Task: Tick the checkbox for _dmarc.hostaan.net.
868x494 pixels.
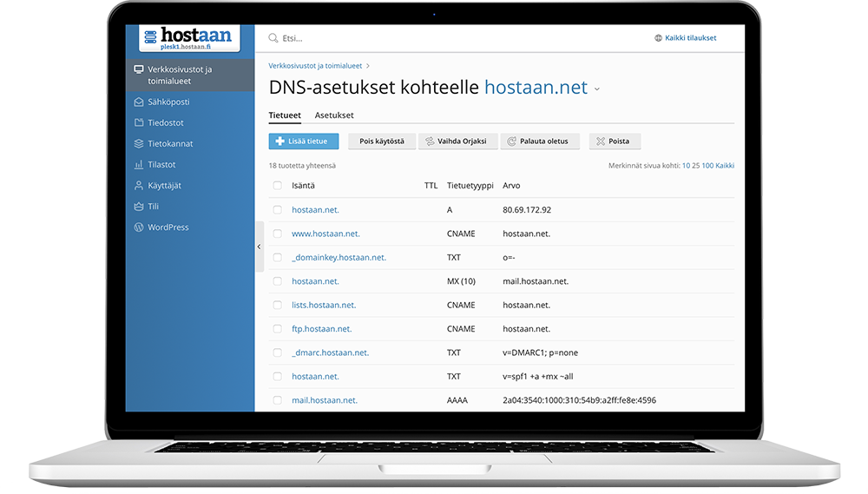Action: 278,352
